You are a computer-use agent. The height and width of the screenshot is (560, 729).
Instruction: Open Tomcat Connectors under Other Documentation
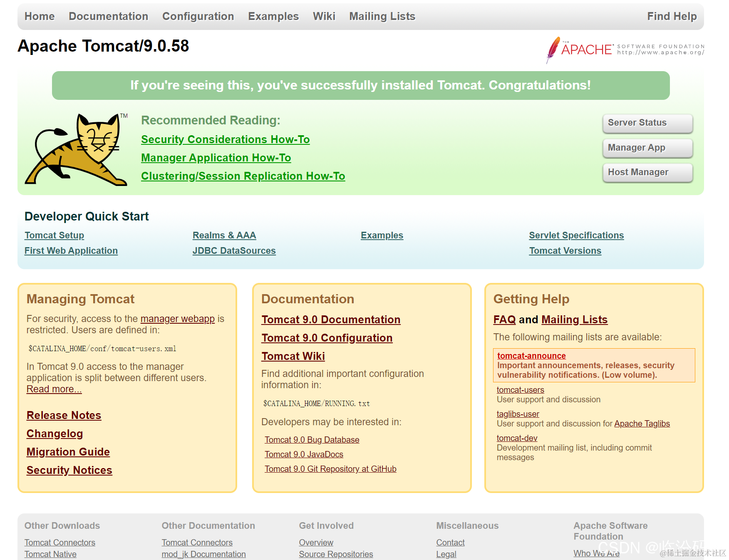point(197,543)
